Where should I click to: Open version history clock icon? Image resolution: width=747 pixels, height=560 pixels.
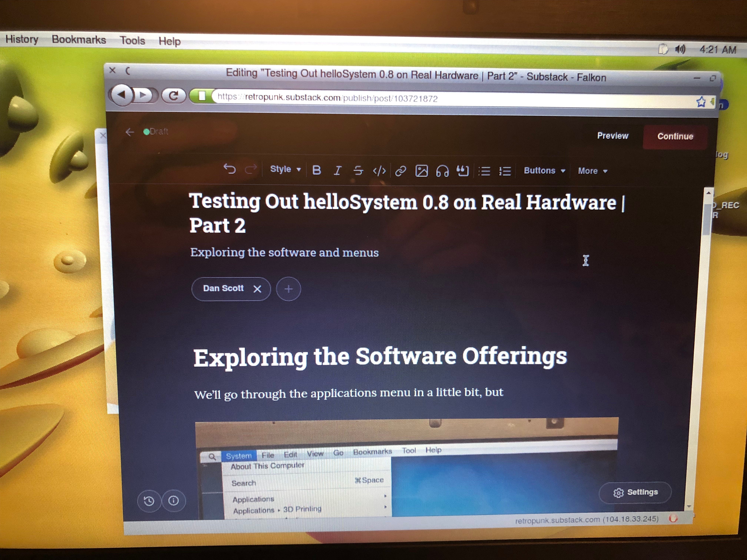click(149, 501)
